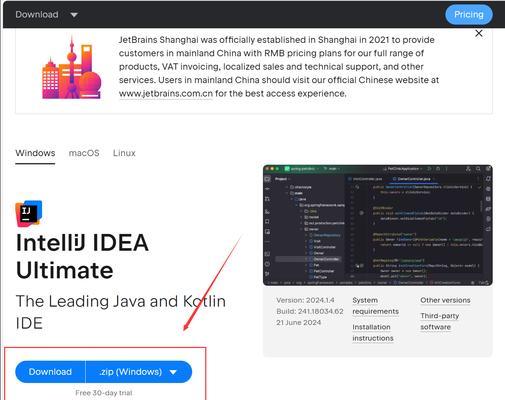Click the 'Version: 2024.1.4' text

click(305, 300)
